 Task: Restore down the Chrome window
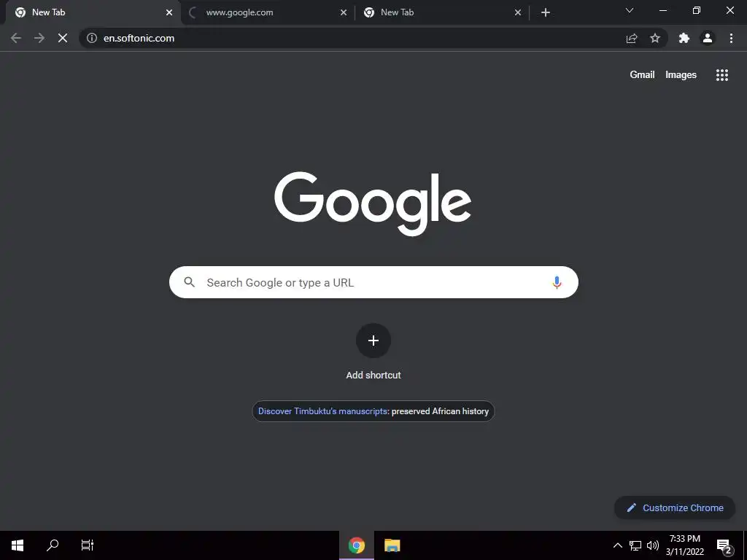click(697, 10)
